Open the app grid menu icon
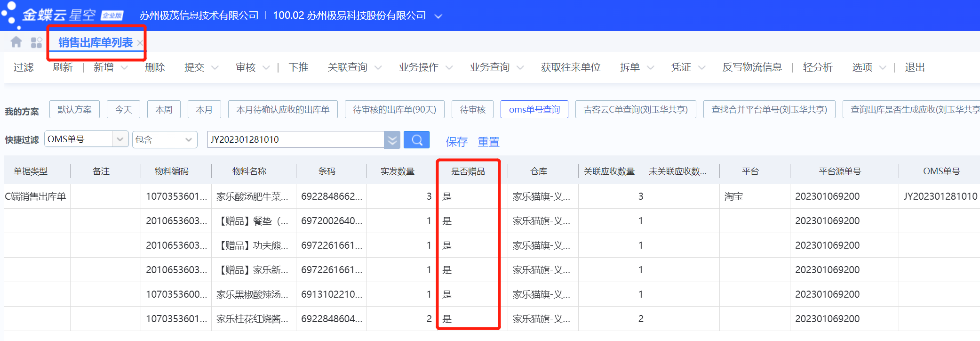This screenshot has width=980, height=341. click(36, 42)
